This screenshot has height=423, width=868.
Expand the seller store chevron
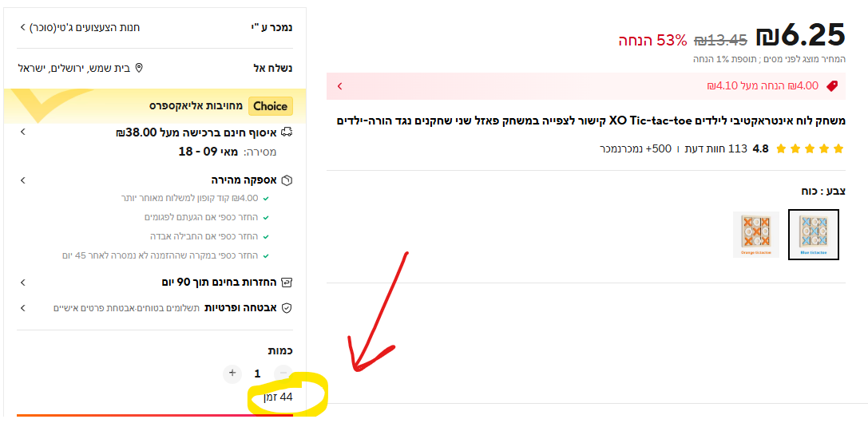pyautogui.click(x=22, y=27)
